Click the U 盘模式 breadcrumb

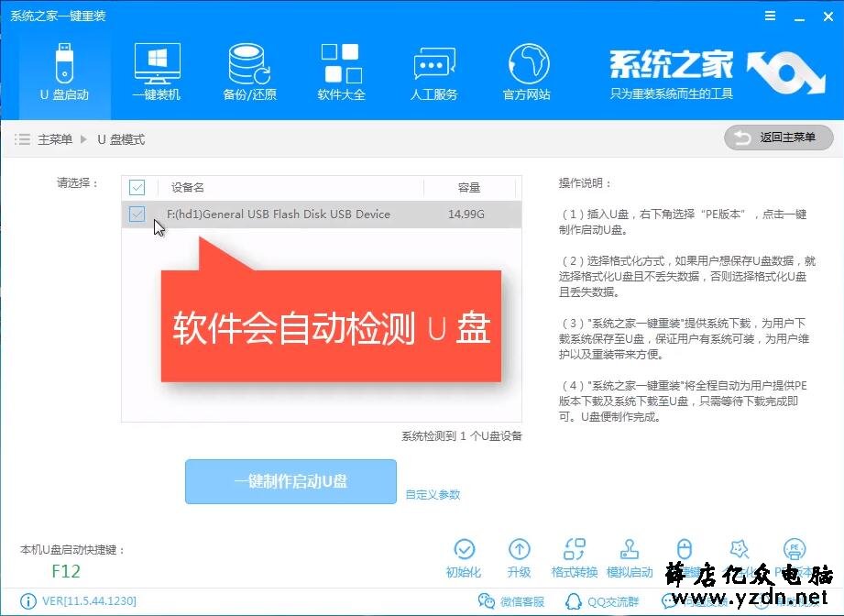[121, 139]
